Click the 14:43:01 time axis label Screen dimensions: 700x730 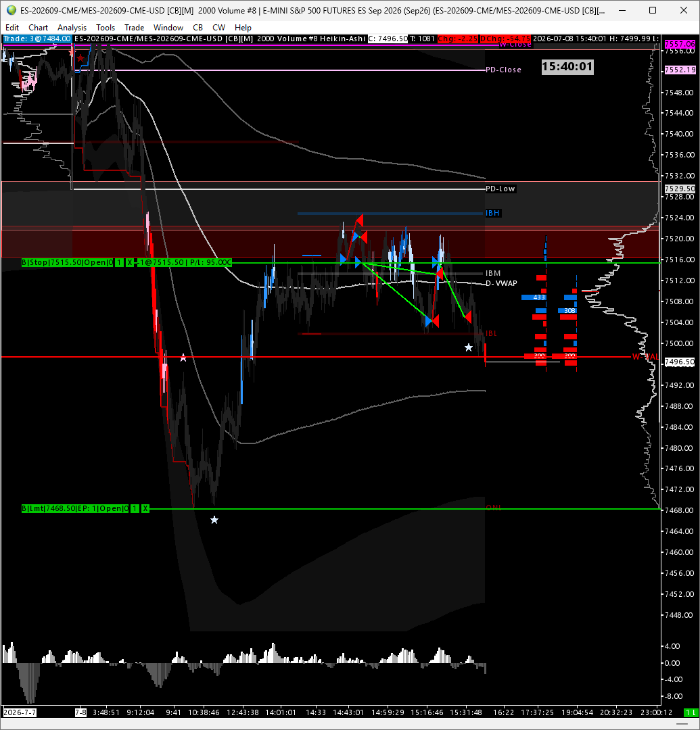point(348,712)
